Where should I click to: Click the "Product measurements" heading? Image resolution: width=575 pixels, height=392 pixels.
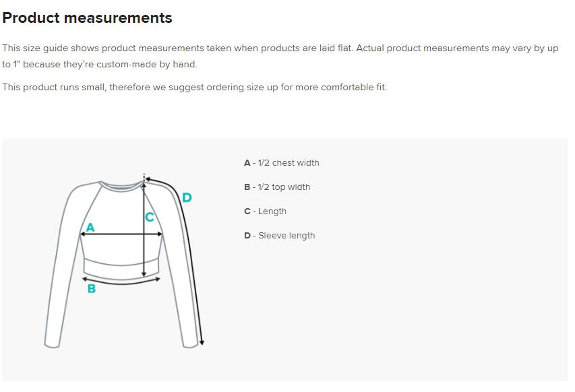[87, 18]
